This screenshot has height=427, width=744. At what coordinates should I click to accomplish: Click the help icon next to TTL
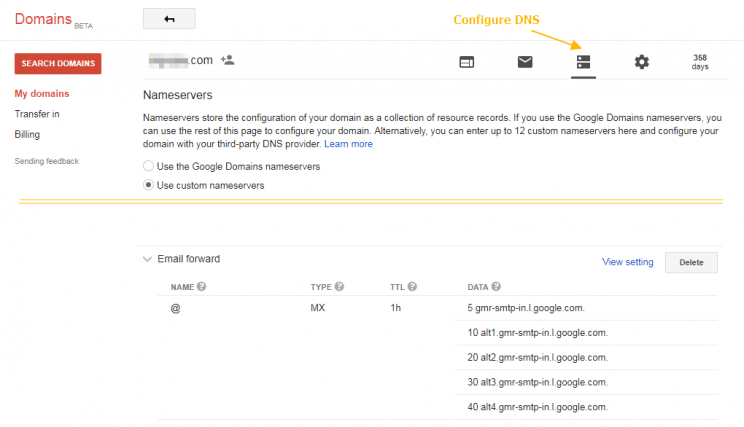(412, 287)
